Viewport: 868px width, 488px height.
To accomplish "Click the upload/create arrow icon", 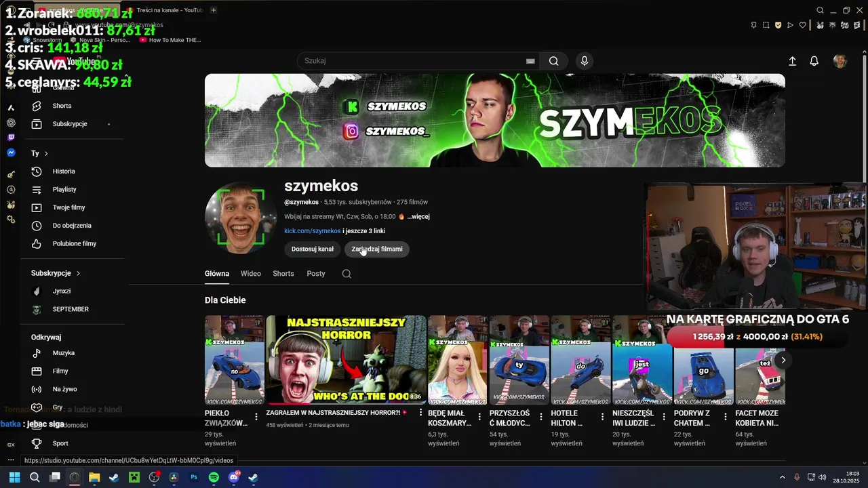I will click(x=792, y=61).
